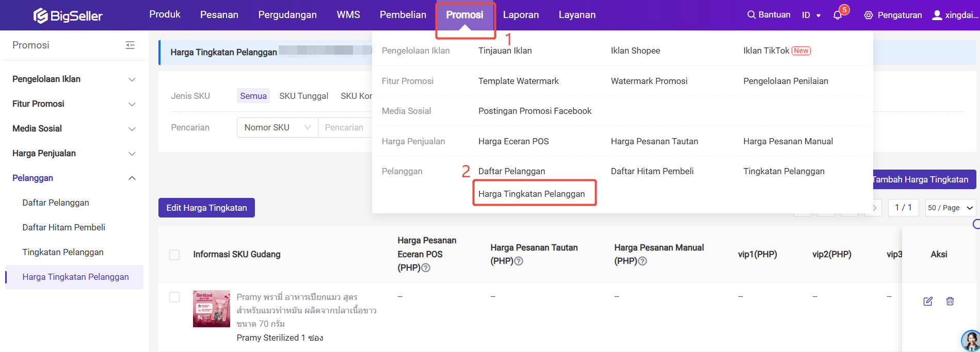Open the Nomor SKU dropdown
The width and height of the screenshot is (980, 352).
click(x=277, y=127)
